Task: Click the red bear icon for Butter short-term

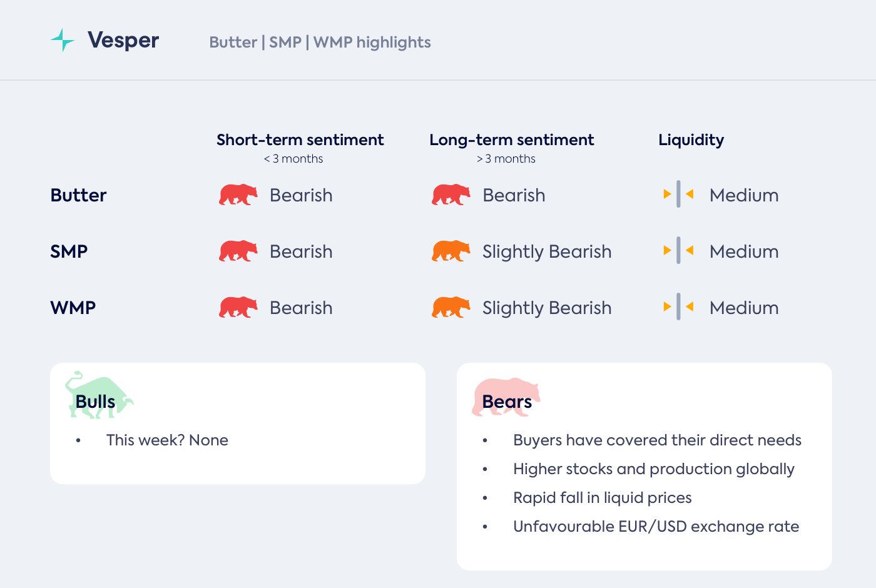Action: click(x=238, y=195)
